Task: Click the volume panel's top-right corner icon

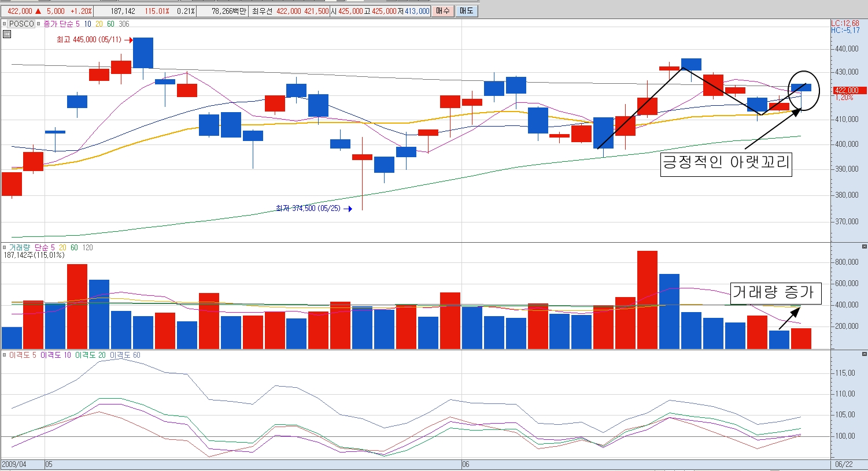Action: tap(864, 247)
